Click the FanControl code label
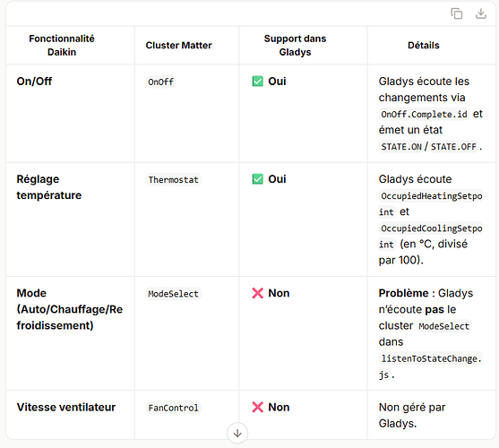The height and width of the screenshot is (448, 499). [x=174, y=408]
